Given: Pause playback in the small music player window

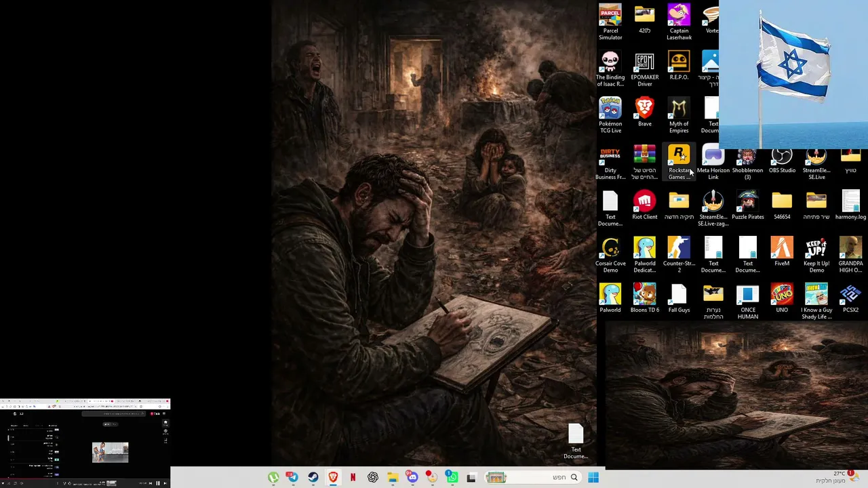Looking at the screenshot, I should [158, 483].
